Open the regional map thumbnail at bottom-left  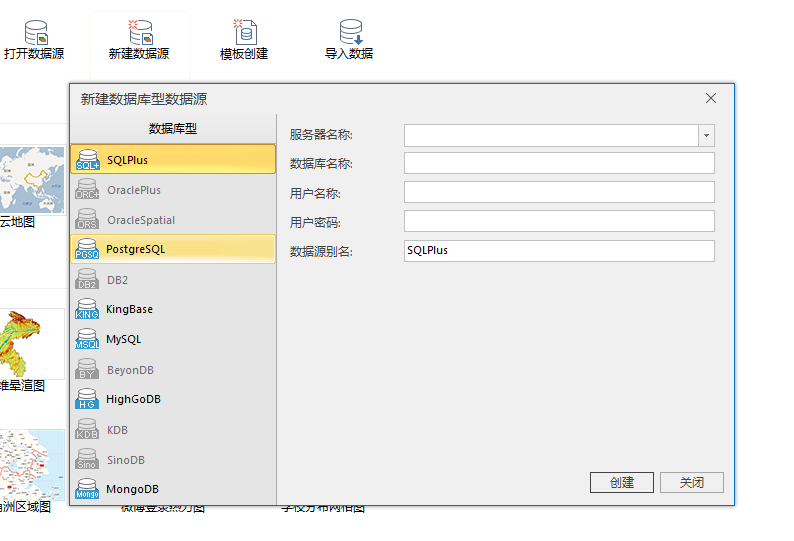click(x=32, y=465)
